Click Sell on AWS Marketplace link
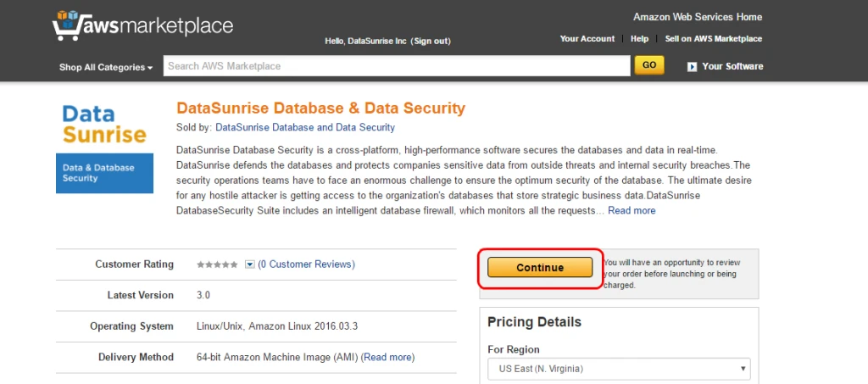 (713, 39)
